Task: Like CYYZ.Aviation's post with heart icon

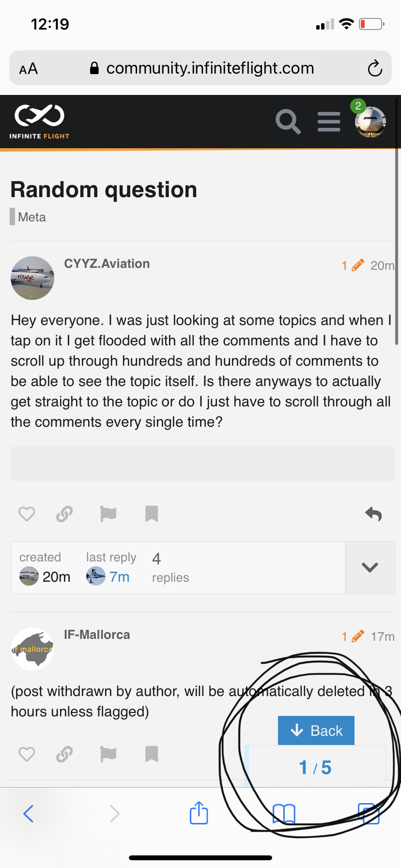Action: click(27, 514)
